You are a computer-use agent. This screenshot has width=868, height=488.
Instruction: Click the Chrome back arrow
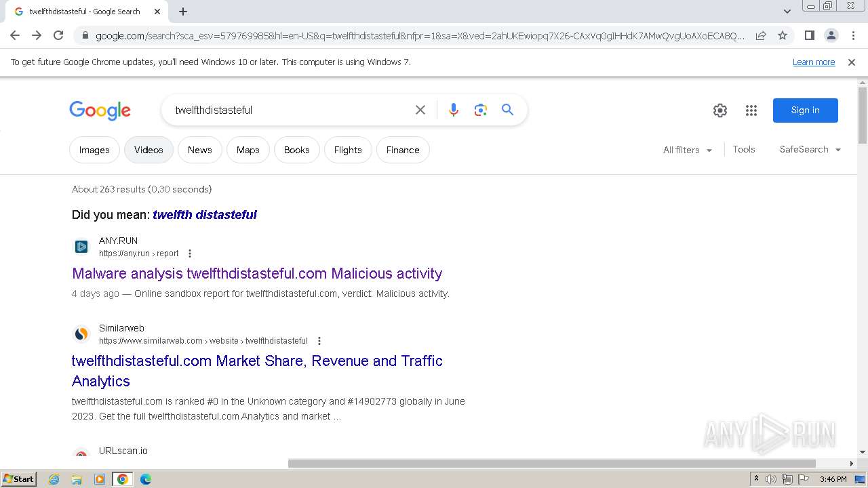point(15,35)
